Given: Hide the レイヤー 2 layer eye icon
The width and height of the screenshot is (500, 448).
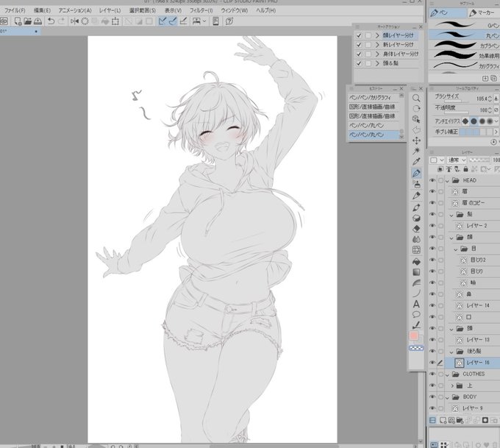Looking at the screenshot, I should tap(432, 226).
